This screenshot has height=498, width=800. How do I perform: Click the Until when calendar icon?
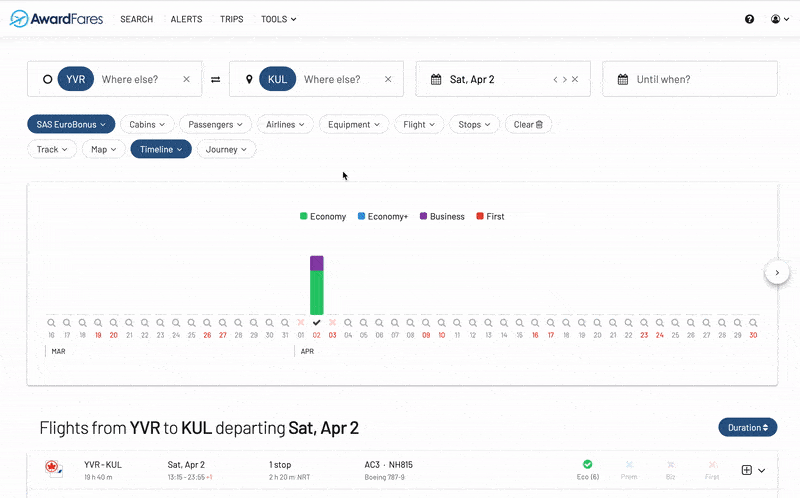click(622, 79)
